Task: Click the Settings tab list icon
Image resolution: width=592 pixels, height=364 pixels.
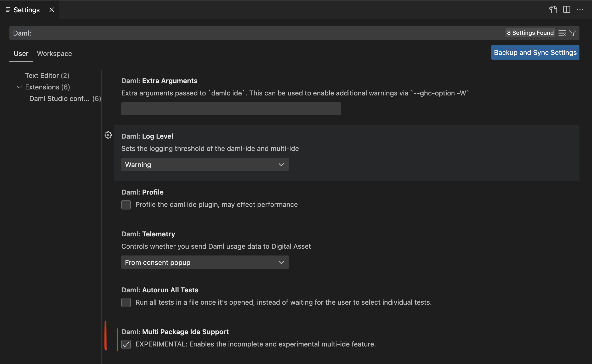Action: (x=8, y=10)
